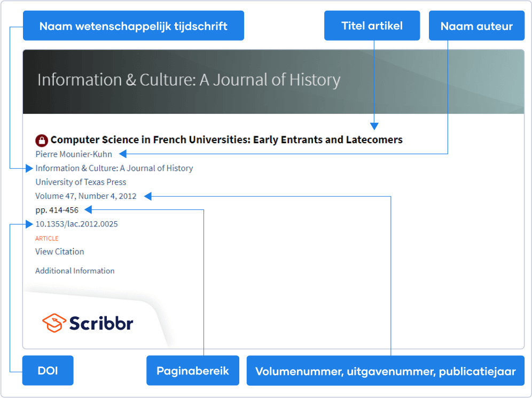Click the Scribbr graduation cap logo icon

(54, 323)
